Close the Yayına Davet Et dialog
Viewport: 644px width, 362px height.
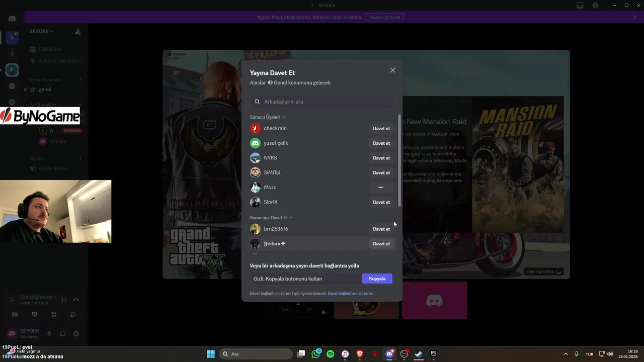coord(392,70)
